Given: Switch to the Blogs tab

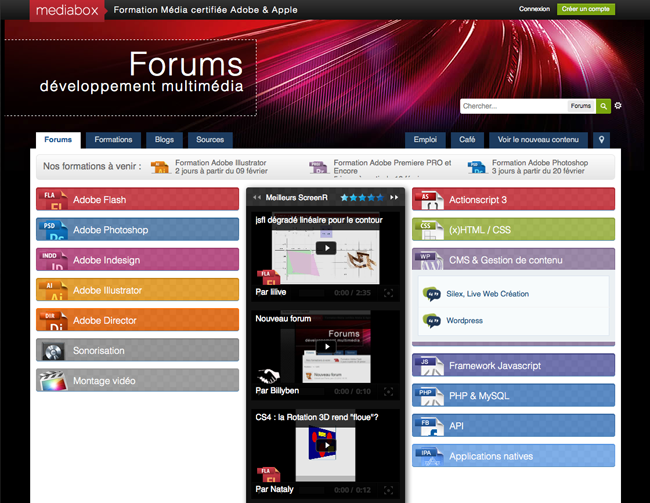Looking at the screenshot, I should coord(164,140).
